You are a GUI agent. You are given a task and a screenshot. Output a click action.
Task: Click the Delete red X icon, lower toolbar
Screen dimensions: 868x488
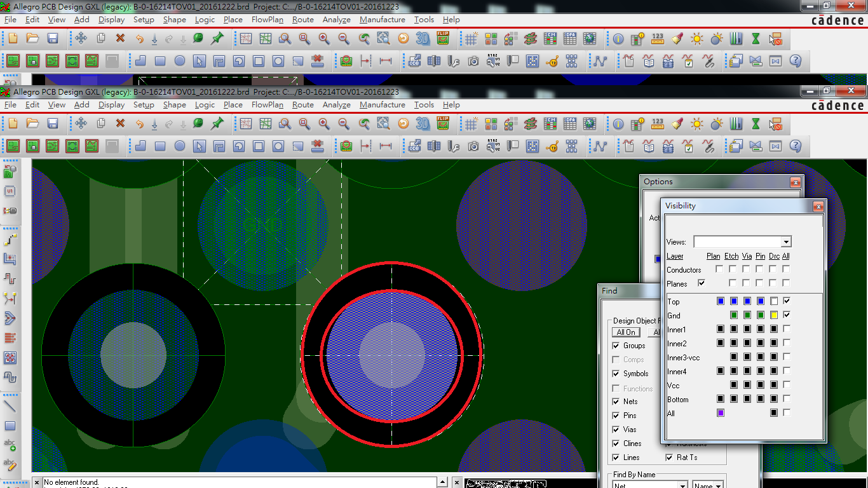tap(120, 124)
